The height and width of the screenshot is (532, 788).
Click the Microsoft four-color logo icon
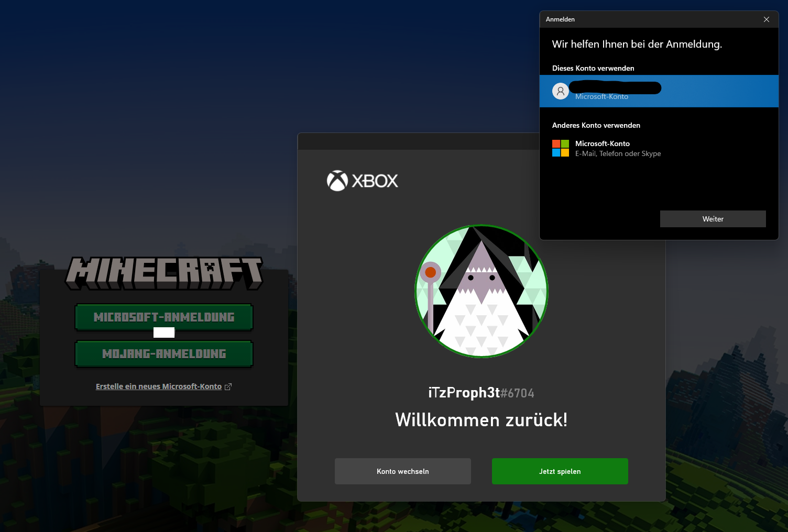pos(561,148)
